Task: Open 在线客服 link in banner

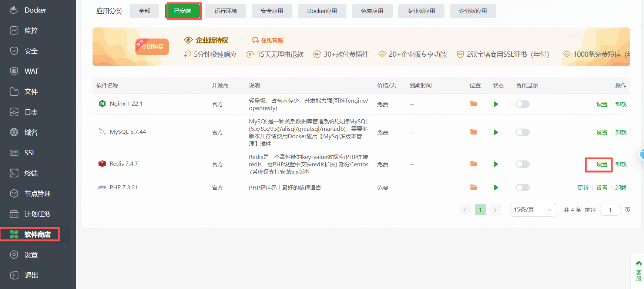Action: tap(268, 40)
